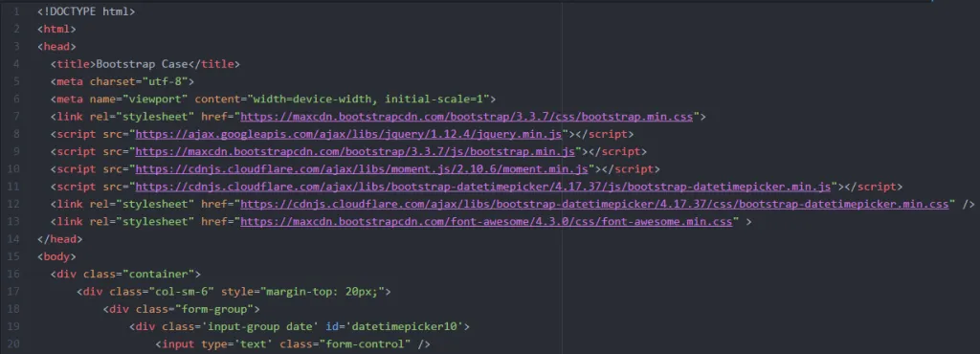Screen dimensions: 980x354
Task: Click the 'datetimepicker10' id value
Action: pyautogui.click(x=405, y=326)
